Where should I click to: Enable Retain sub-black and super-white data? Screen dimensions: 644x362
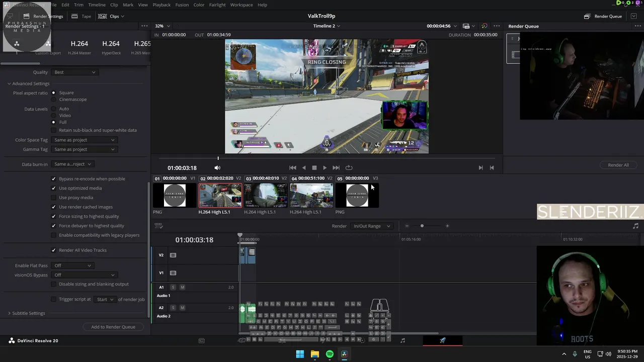pyautogui.click(x=54, y=130)
